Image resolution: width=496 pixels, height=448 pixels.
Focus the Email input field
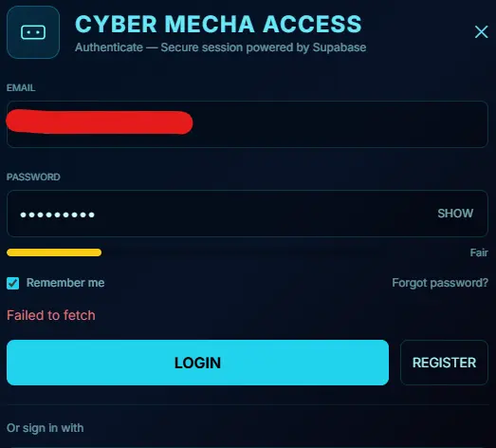tap(247, 124)
